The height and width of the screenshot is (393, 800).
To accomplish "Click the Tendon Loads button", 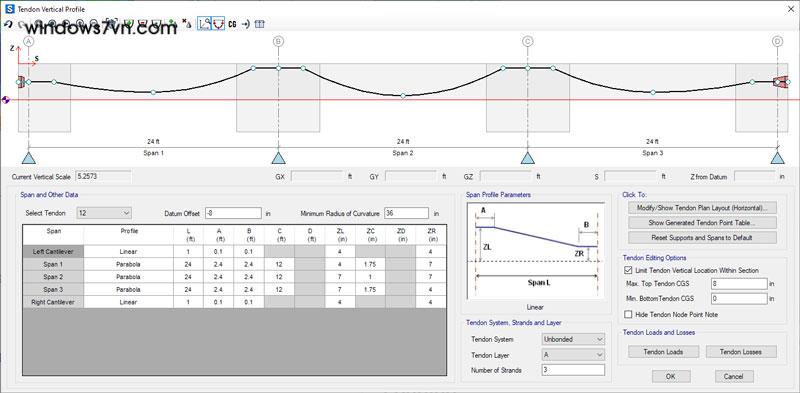I will (663, 352).
